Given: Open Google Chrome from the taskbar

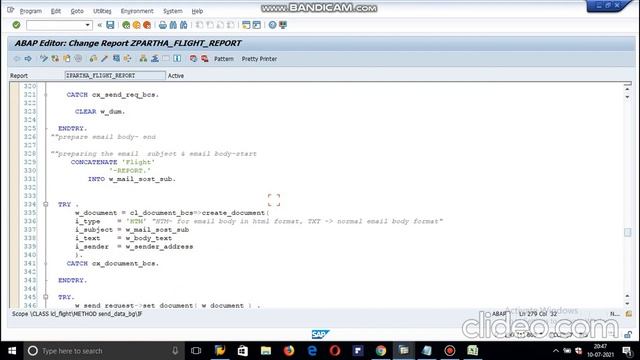Looking at the screenshot, I should point(381,351).
